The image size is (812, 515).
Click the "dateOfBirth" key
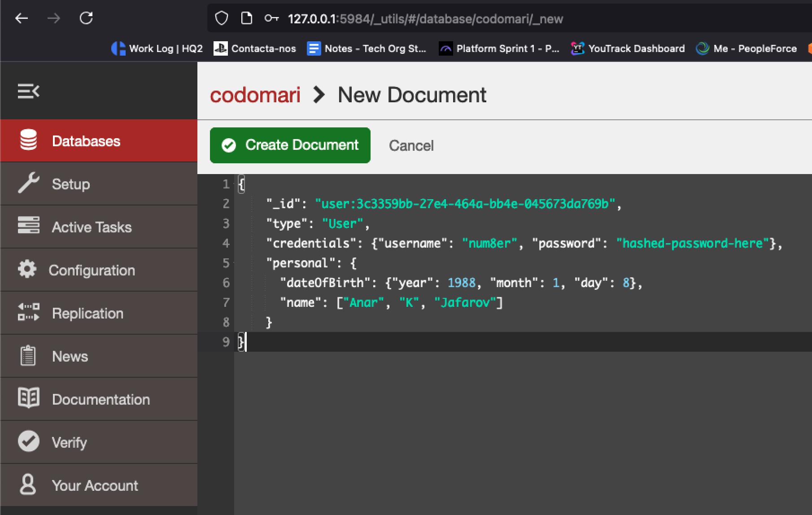click(x=328, y=283)
